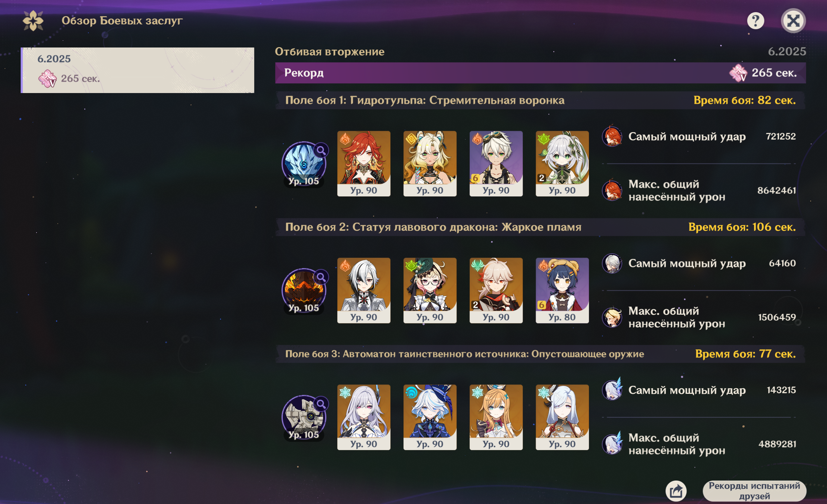This screenshot has height=504, width=827.
Task: Select the level 80 character portrait
Action: (x=562, y=290)
